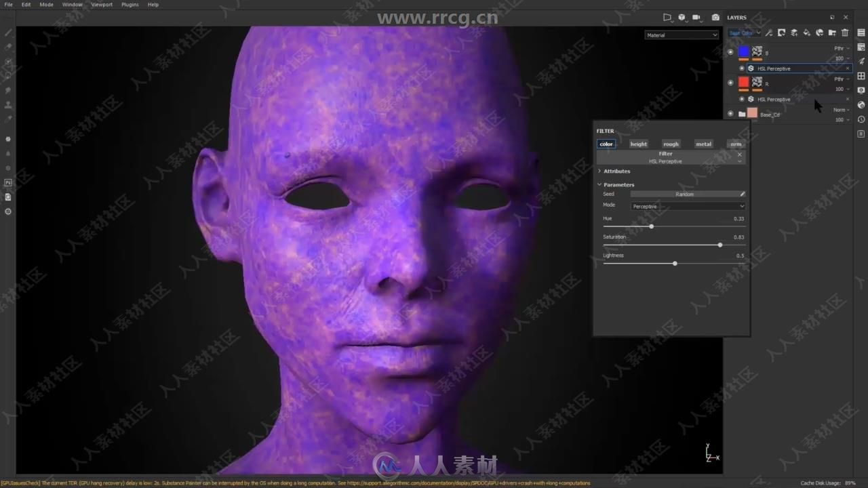Screen dimensions: 868x488
Task: Remove the B layer's HSL Perceptive filter
Action: pyautogui.click(x=847, y=68)
